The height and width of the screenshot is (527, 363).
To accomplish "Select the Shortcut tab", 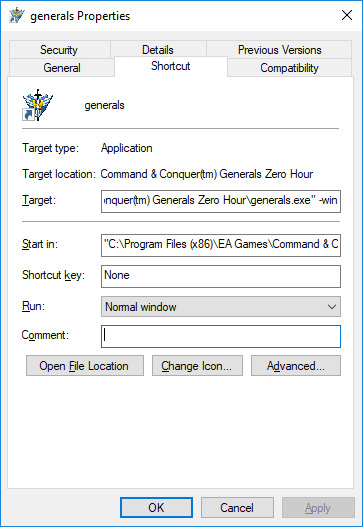I will click(x=171, y=66).
